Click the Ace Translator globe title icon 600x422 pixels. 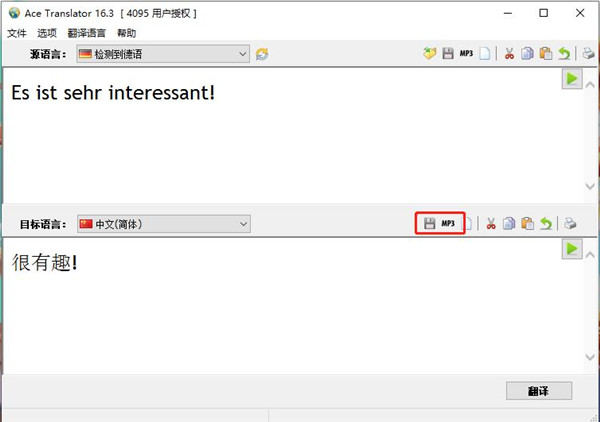pyautogui.click(x=14, y=13)
